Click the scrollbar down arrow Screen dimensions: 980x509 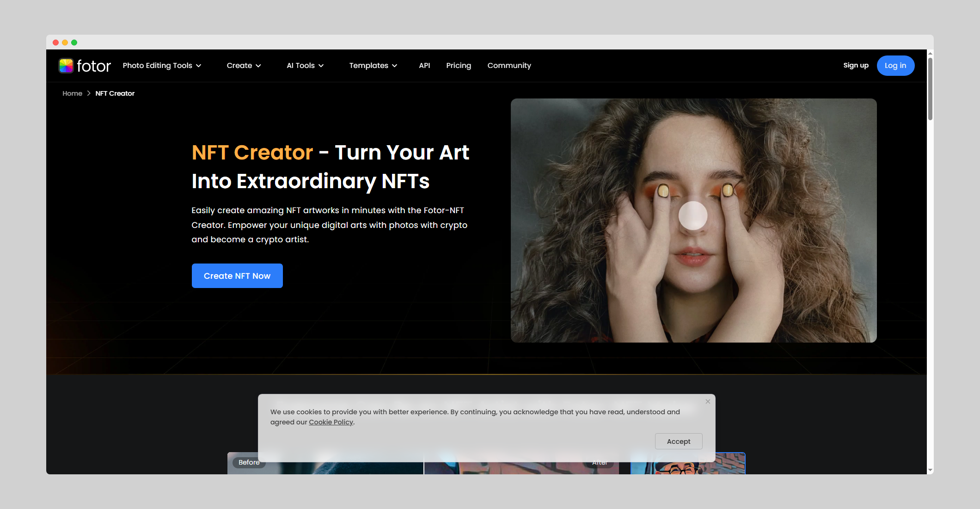click(x=930, y=470)
